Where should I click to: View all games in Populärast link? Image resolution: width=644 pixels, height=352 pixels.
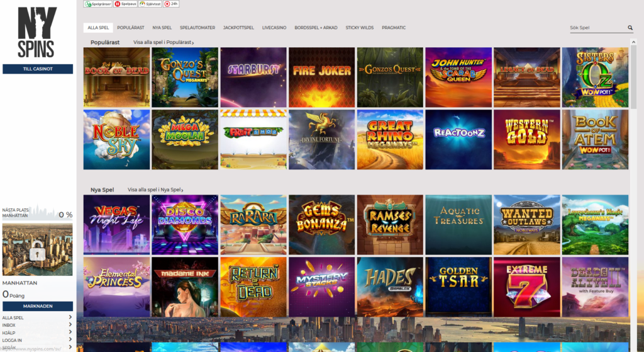tap(164, 42)
